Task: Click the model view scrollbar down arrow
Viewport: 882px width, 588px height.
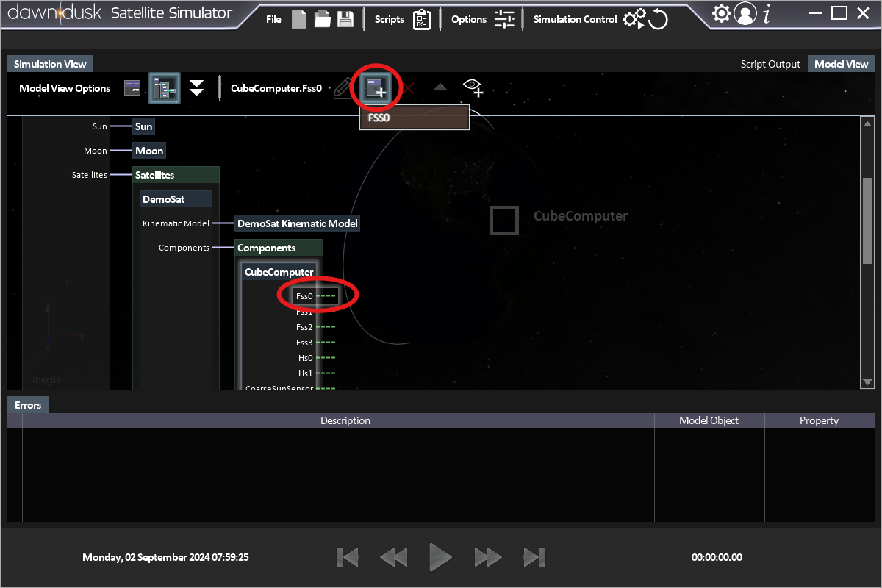Action: [x=867, y=382]
